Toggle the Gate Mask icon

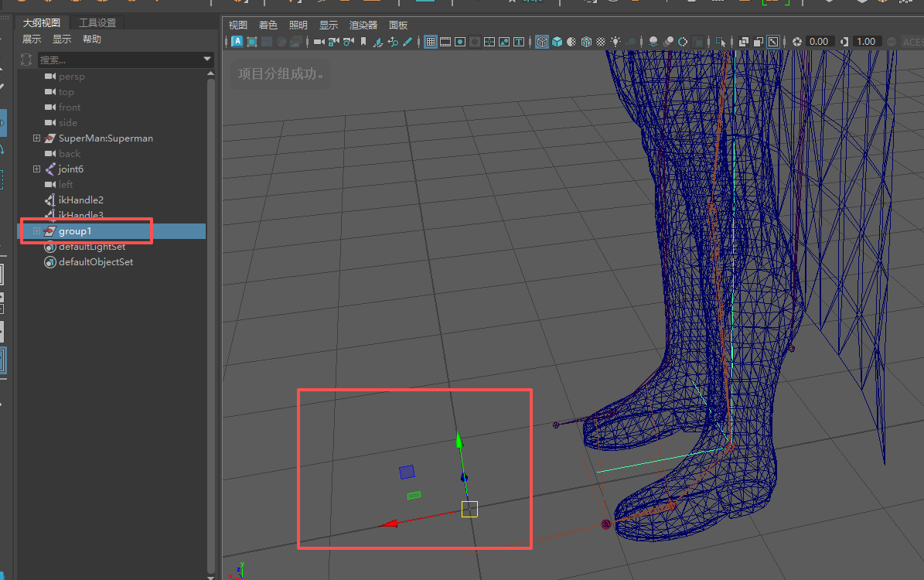(x=475, y=42)
